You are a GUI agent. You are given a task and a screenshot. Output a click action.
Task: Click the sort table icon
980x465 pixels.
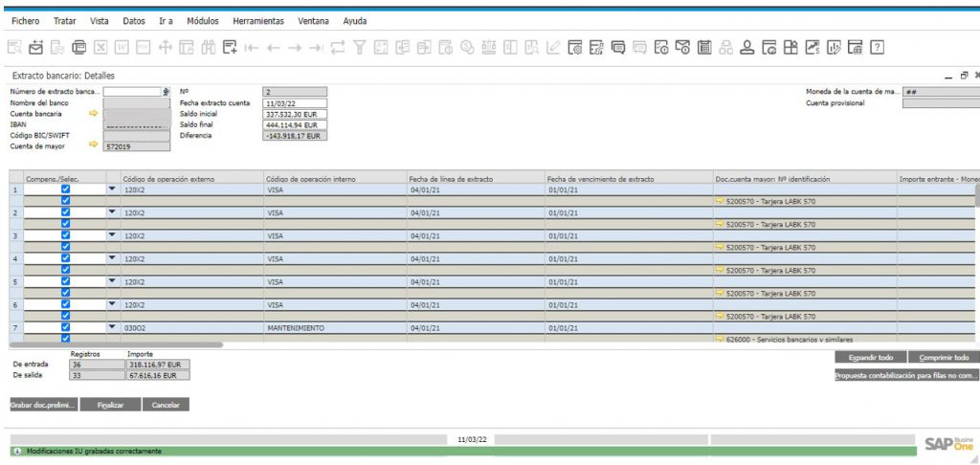pyautogui.click(x=381, y=47)
